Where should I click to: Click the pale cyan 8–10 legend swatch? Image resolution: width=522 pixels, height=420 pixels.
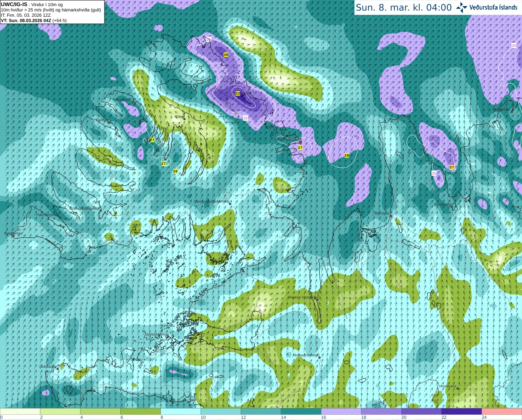click(181, 411)
